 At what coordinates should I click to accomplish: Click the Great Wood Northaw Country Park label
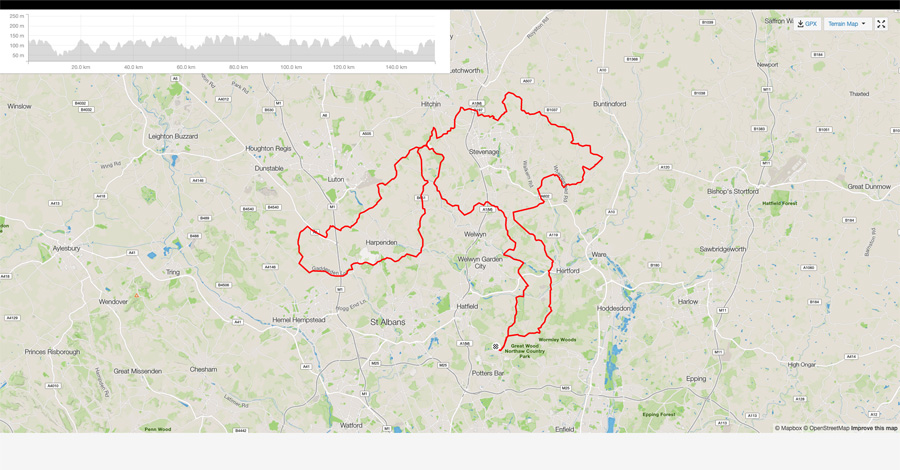525,351
